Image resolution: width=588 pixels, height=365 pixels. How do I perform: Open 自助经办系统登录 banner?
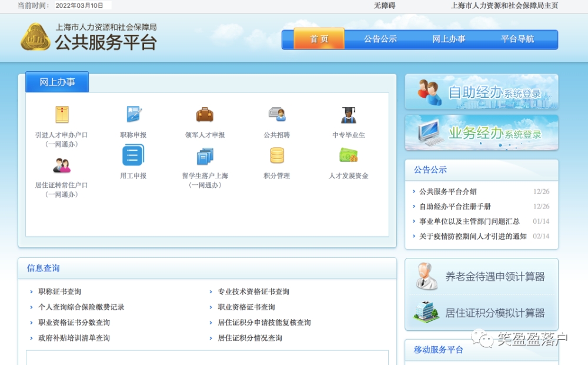(482, 92)
